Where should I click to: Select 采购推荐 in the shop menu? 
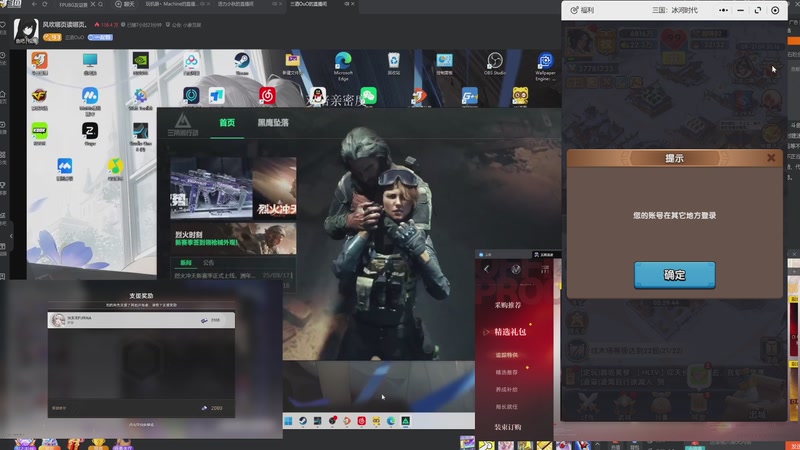coord(508,305)
